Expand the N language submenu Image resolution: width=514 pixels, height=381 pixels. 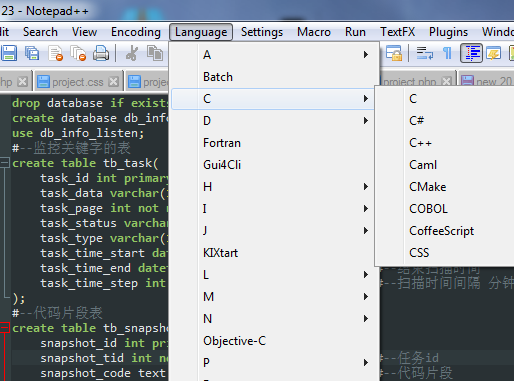pos(274,319)
